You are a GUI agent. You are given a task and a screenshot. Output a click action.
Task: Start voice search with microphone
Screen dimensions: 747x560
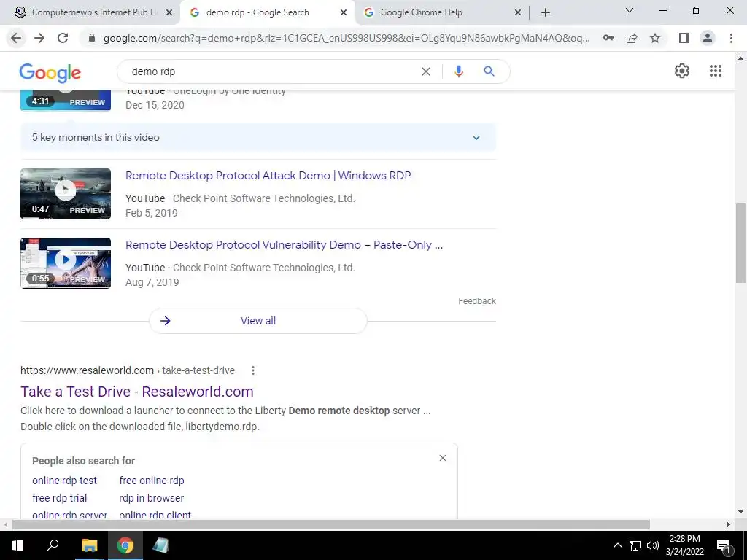458,71
